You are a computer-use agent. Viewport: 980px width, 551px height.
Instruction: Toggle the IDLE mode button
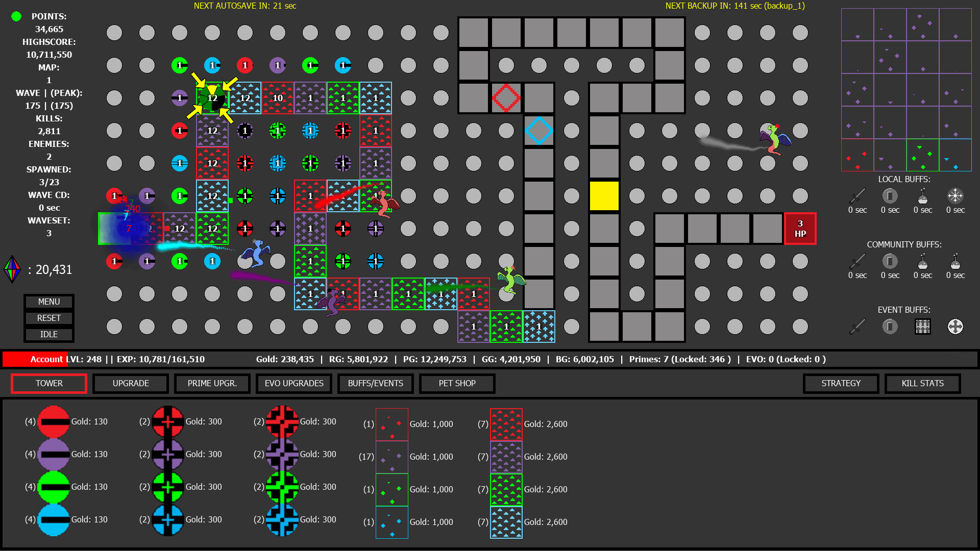pos(49,334)
